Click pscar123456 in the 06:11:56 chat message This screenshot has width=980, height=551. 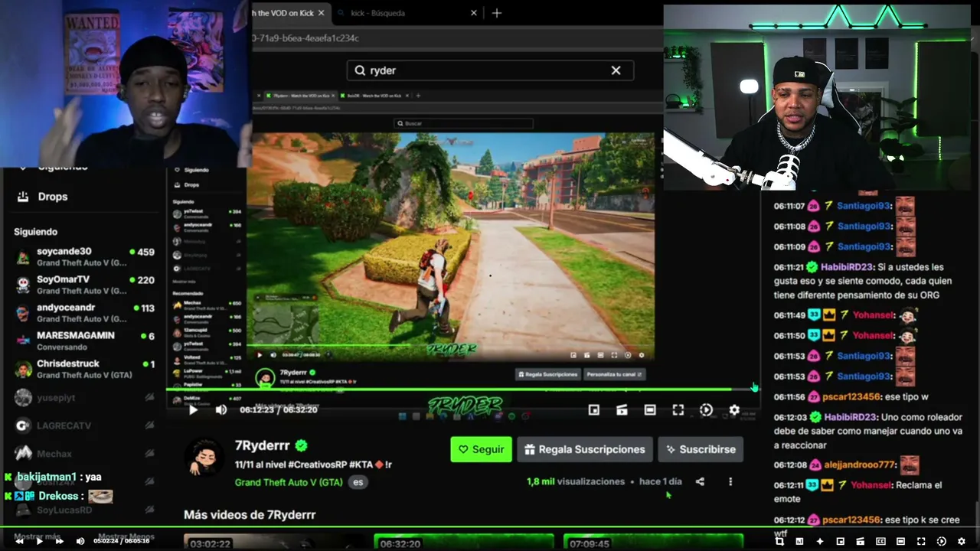pyautogui.click(x=852, y=397)
